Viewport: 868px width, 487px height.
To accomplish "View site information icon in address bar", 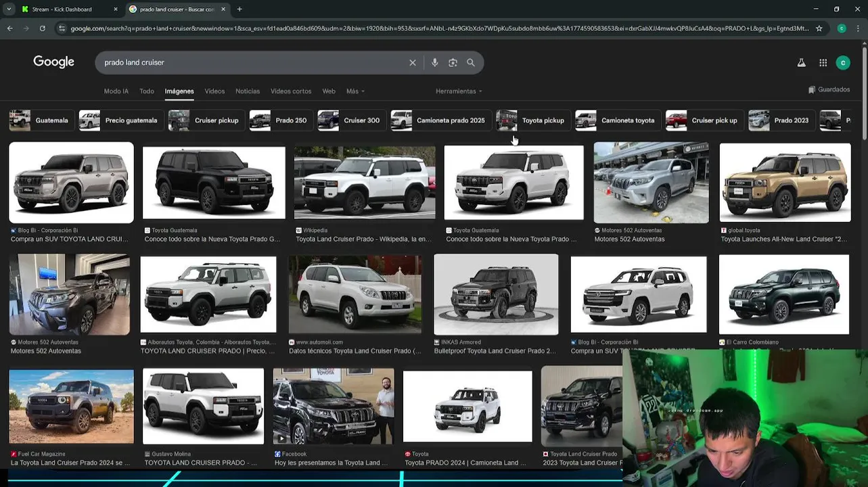I will 62,28.
